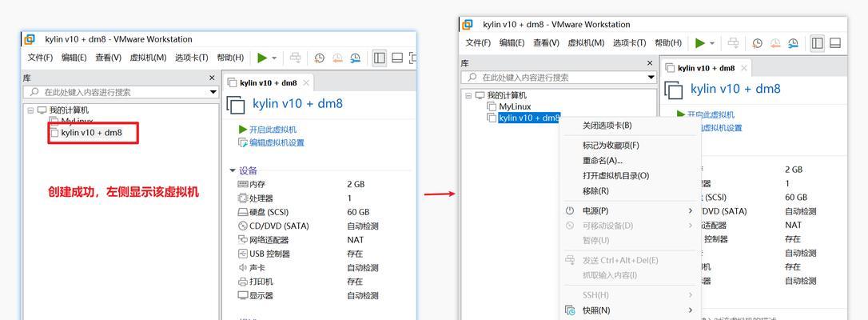Open search filter dropdown in right window library
This screenshot has height=320, width=868.
651,78
